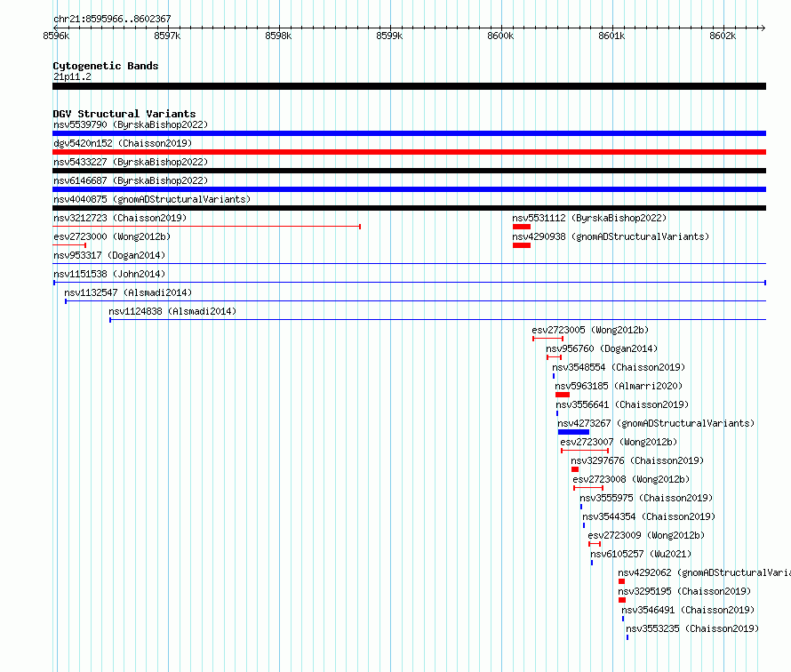Viewport: 791px width, 672px height.
Task: Click the 8599k ruler tick label
Action: (x=389, y=36)
